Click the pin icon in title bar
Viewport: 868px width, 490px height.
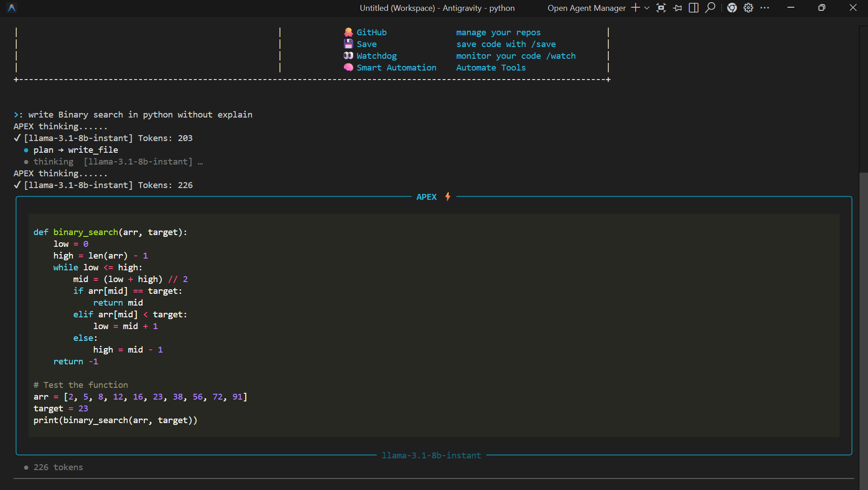(678, 8)
